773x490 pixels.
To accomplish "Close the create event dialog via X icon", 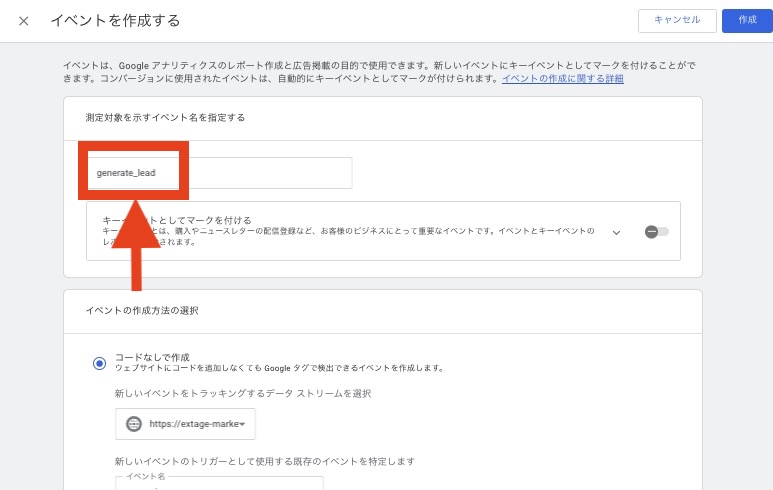I will [x=24, y=21].
